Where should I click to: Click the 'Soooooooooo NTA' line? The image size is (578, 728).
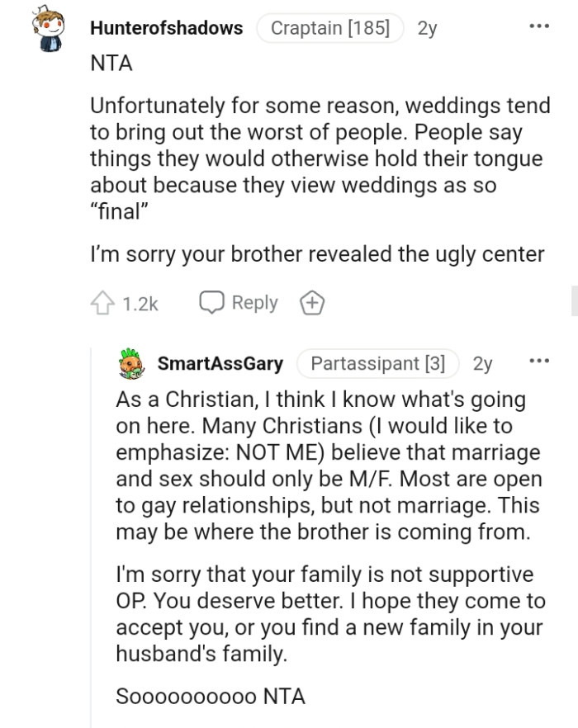tap(211, 696)
